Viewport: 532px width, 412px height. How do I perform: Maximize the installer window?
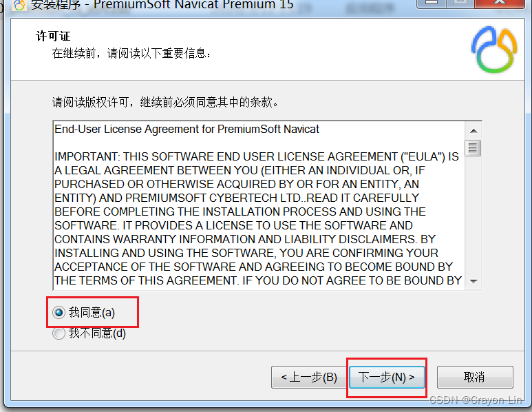[460, 3]
